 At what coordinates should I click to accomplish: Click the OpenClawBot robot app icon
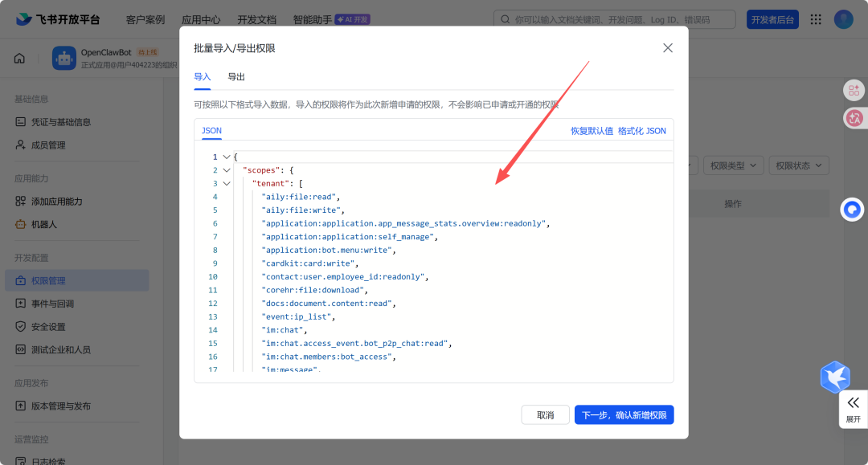[64, 58]
